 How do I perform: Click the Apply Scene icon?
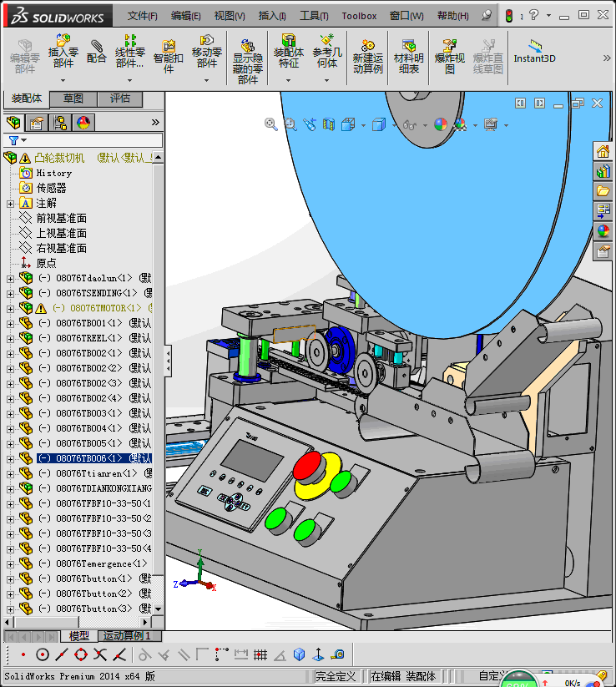(460, 125)
